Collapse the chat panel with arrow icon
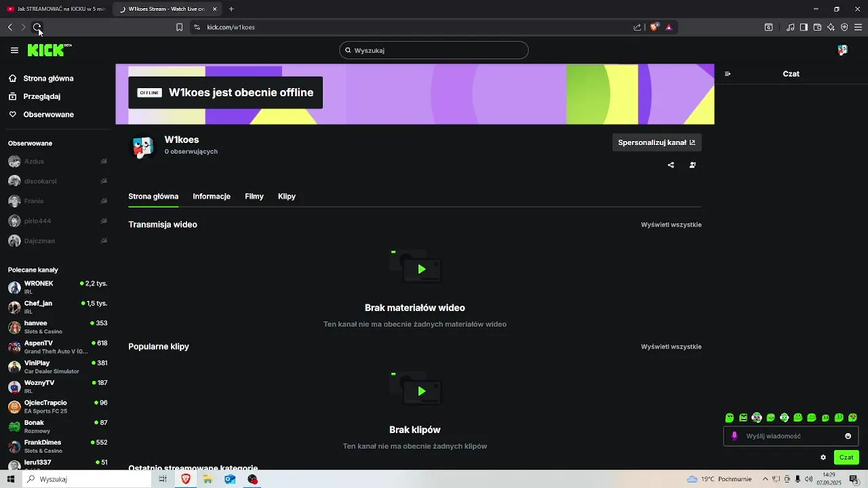 [x=728, y=74]
